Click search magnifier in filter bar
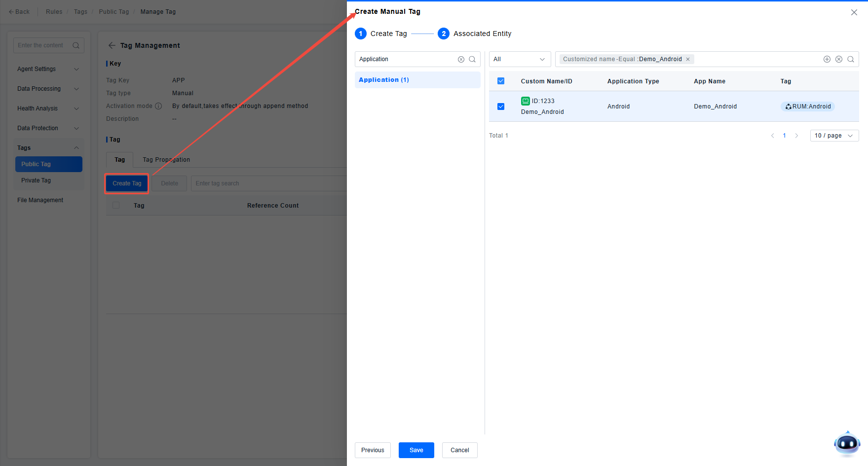The image size is (868, 466). pyautogui.click(x=851, y=59)
